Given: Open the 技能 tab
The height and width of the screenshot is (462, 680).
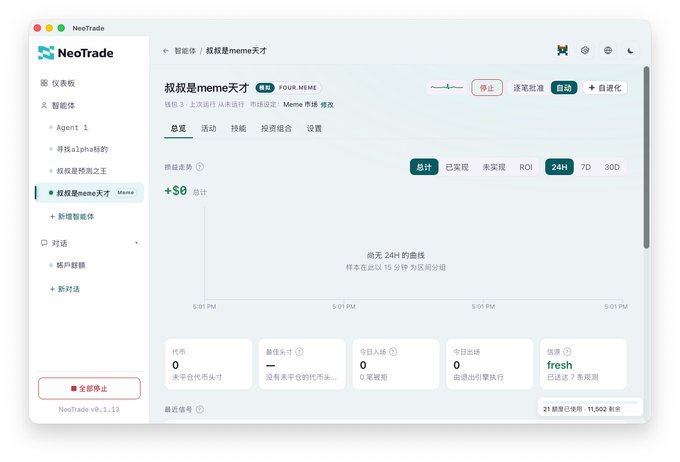Looking at the screenshot, I should point(239,128).
